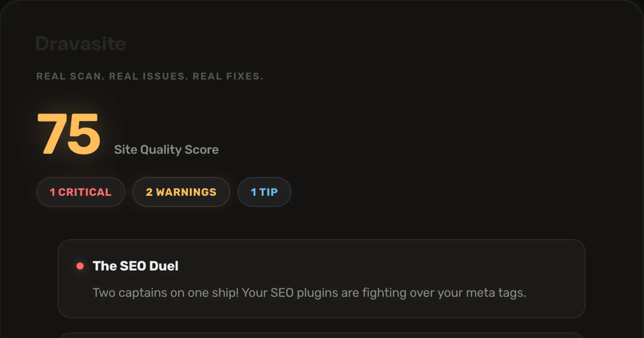The image size is (644, 338).
Task: Select the 1 Tip badge
Action: (x=264, y=192)
